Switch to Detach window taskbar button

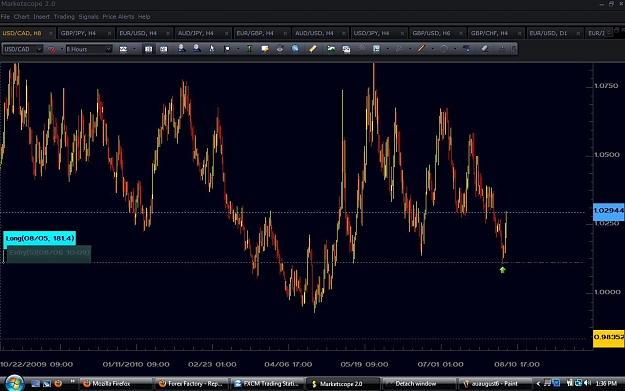click(x=418, y=383)
